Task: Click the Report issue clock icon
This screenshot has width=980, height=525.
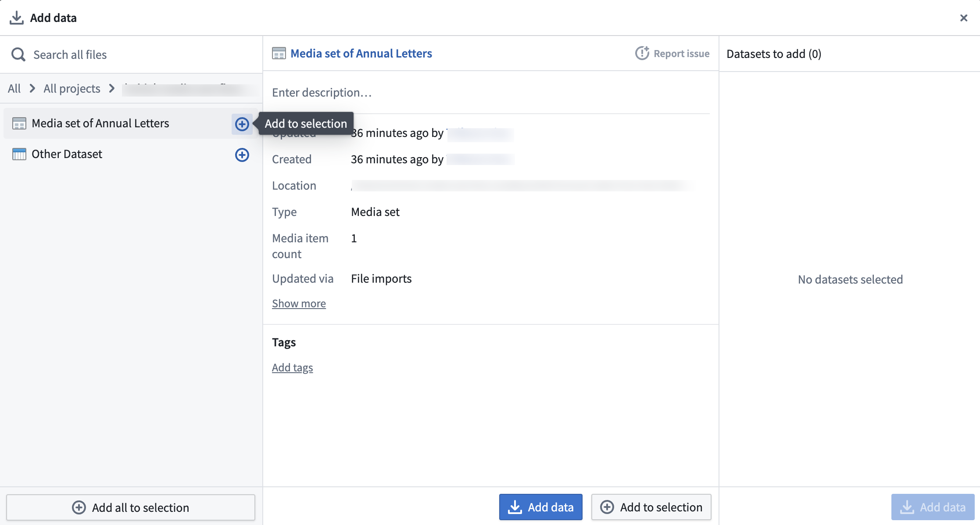Action: (x=642, y=53)
